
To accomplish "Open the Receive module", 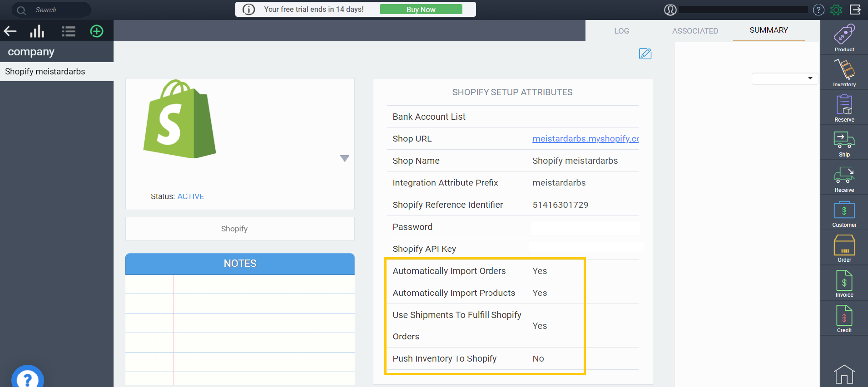I will click(x=844, y=179).
